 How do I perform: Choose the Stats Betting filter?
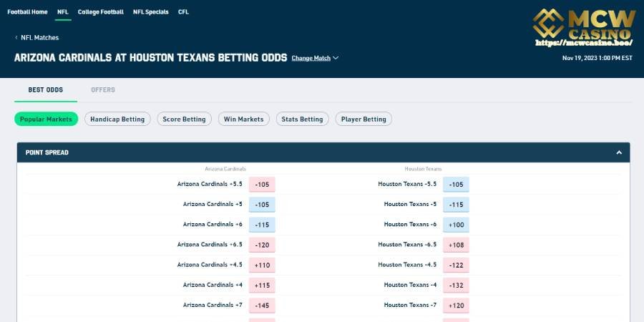point(302,119)
